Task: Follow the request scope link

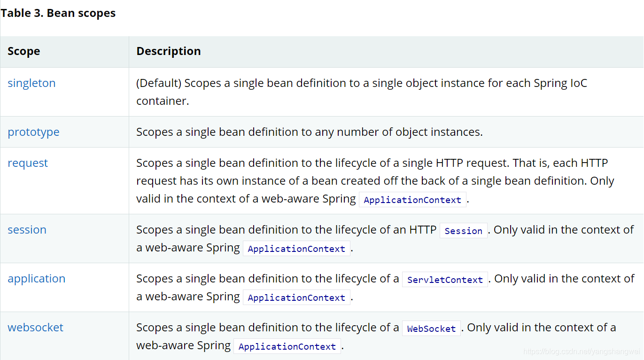Action: coord(28,163)
